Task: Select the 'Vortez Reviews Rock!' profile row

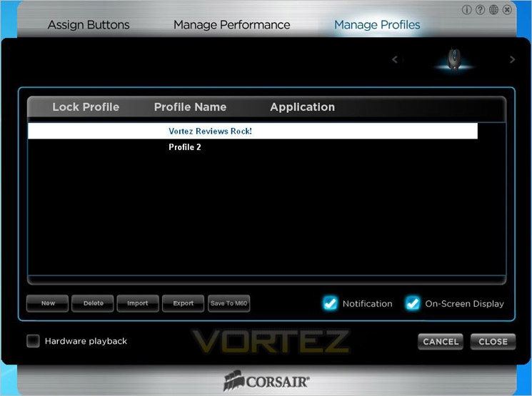Action: tap(252, 131)
